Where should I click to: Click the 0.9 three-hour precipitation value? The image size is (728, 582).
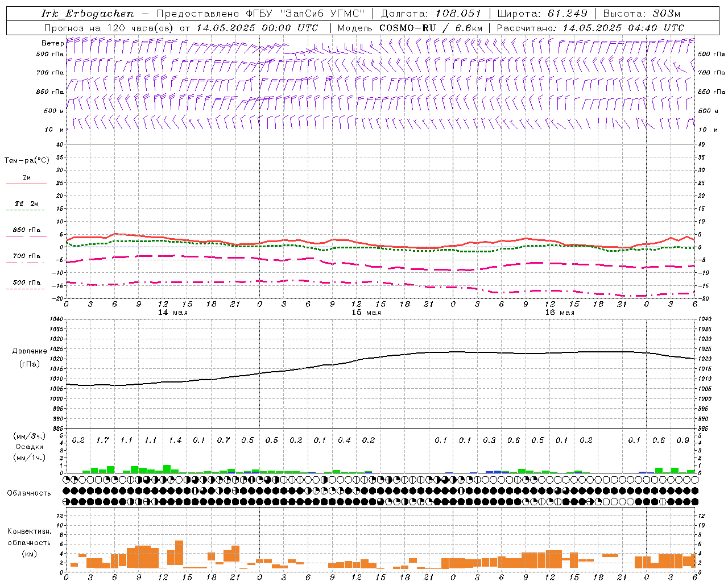pyautogui.click(x=682, y=440)
